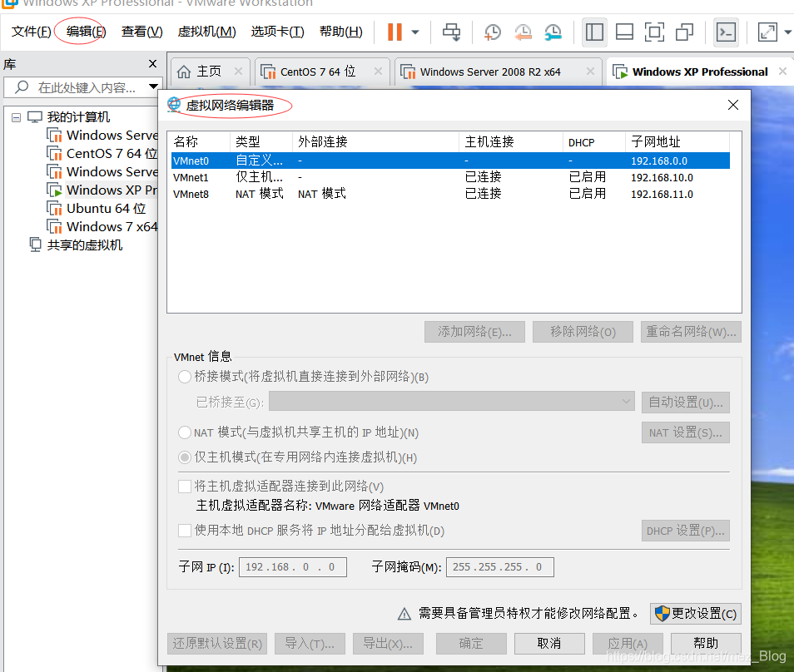Image resolution: width=794 pixels, height=672 pixels.
Task: Click the 子网掩码 input field
Action: coord(500,567)
